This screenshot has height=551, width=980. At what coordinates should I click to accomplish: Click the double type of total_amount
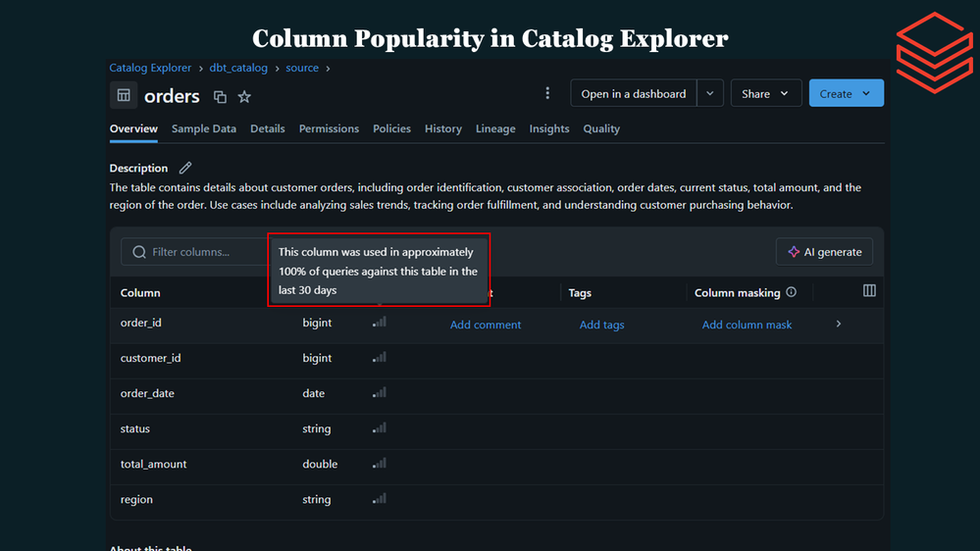tap(320, 464)
